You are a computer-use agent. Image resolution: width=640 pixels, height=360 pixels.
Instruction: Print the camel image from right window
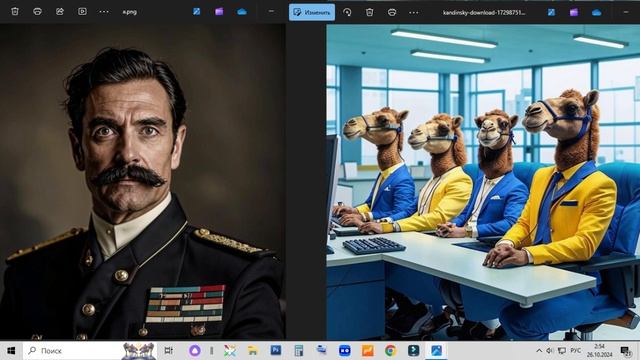[x=392, y=12]
